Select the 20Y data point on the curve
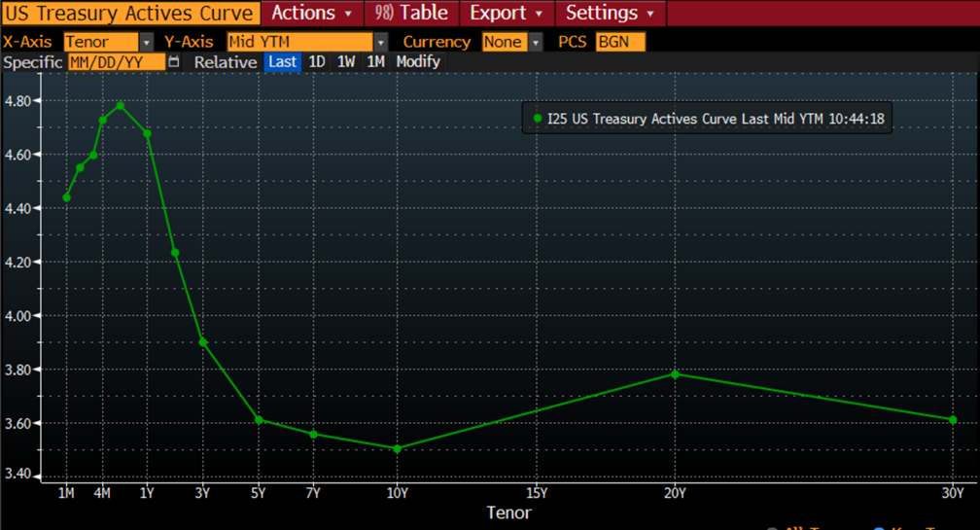The image size is (980, 530). 675,373
